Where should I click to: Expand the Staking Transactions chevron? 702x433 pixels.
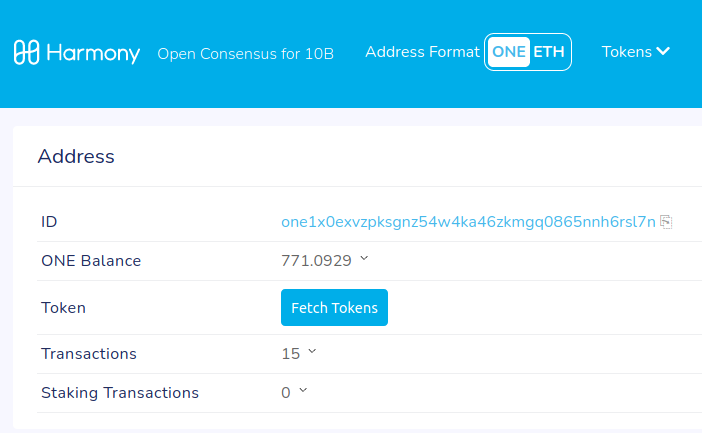(303, 390)
